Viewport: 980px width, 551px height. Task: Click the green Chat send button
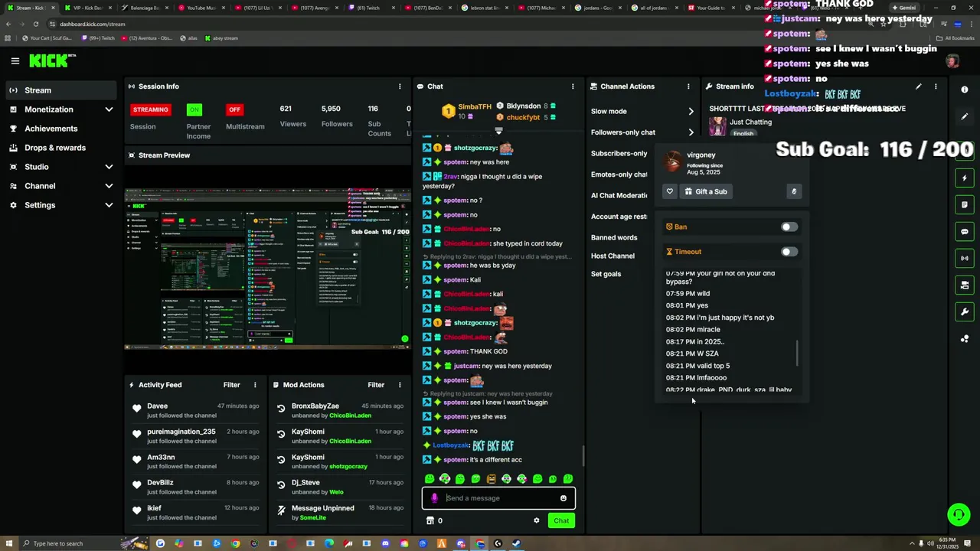(x=561, y=520)
